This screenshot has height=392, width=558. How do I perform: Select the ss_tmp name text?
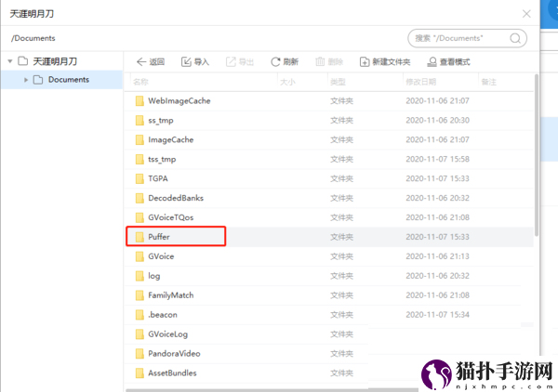pos(161,121)
